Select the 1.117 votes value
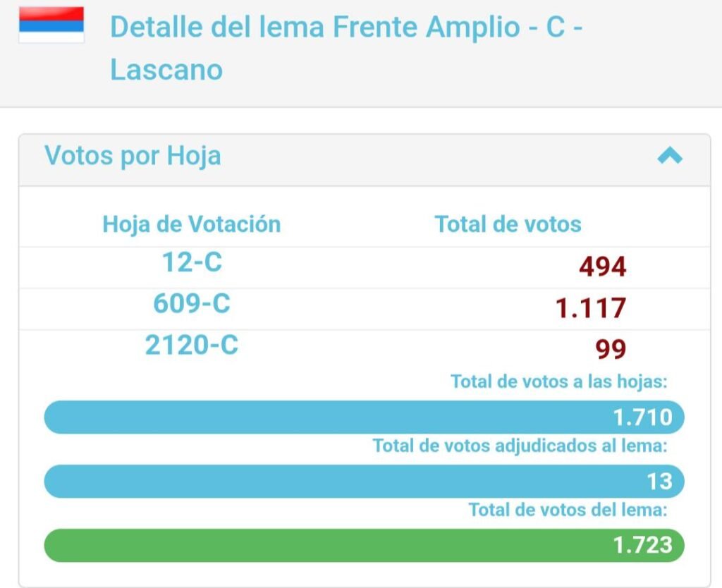Image resolution: width=722 pixels, height=588 pixels. point(592,309)
